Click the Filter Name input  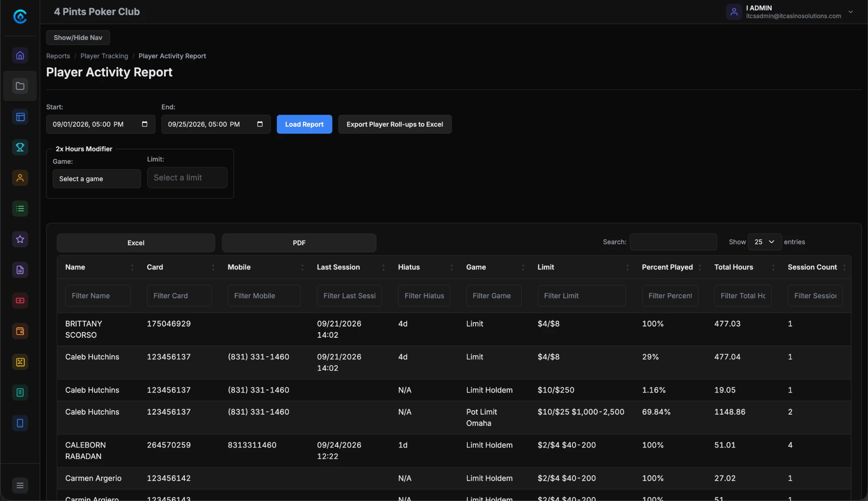tap(98, 296)
